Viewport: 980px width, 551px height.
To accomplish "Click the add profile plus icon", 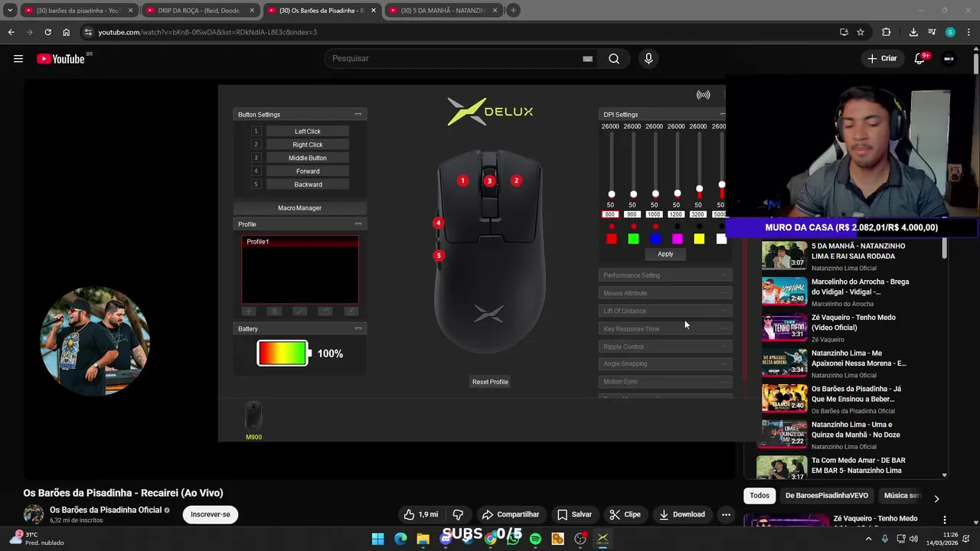I will point(249,311).
